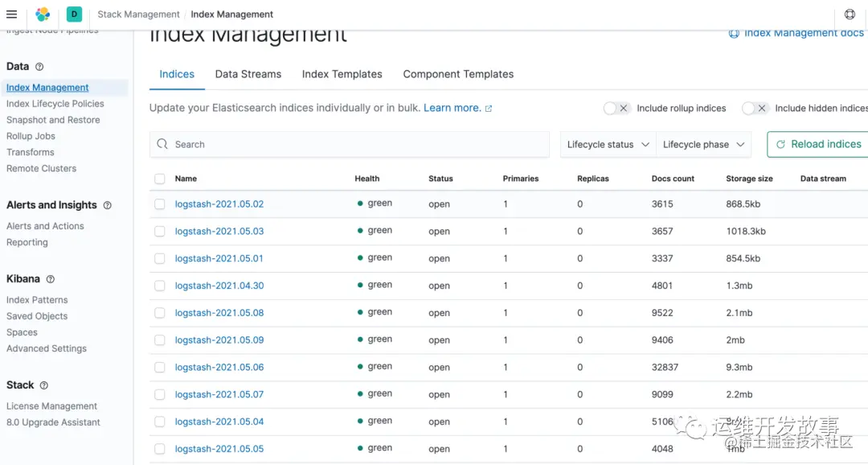Switch to the Index Templates tab
The width and height of the screenshot is (868, 465).
342,74
